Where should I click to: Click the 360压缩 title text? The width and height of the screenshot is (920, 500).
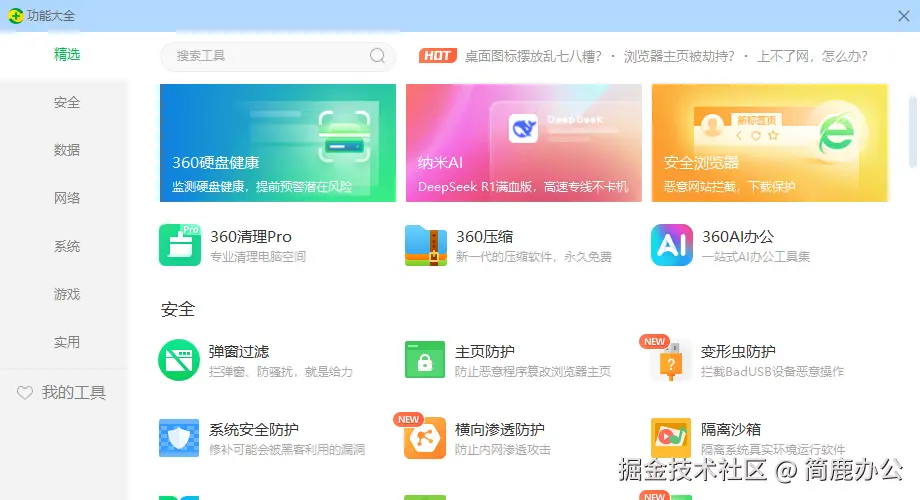click(485, 237)
